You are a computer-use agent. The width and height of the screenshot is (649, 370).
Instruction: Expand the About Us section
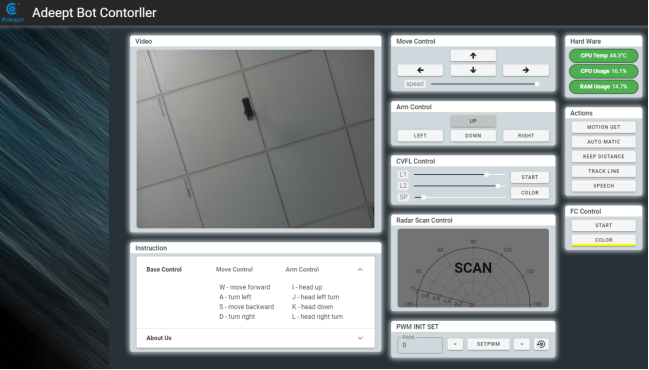[360, 338]
